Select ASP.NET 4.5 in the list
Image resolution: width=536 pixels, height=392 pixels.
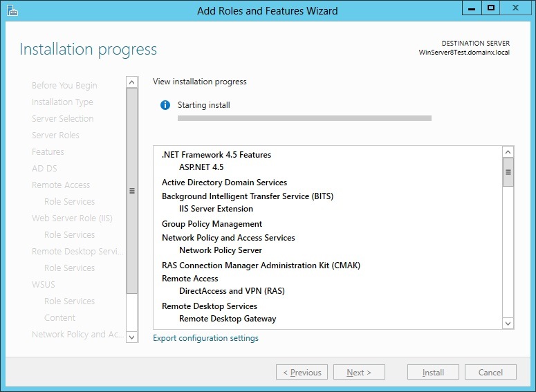[201, 167]
